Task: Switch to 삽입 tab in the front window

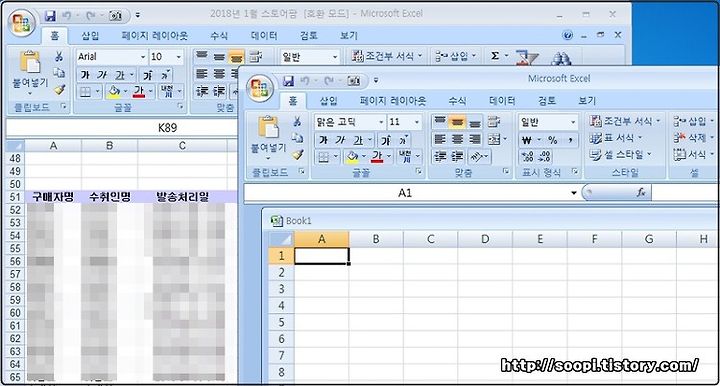Action: pyautogui.click(x=329, y=101)
